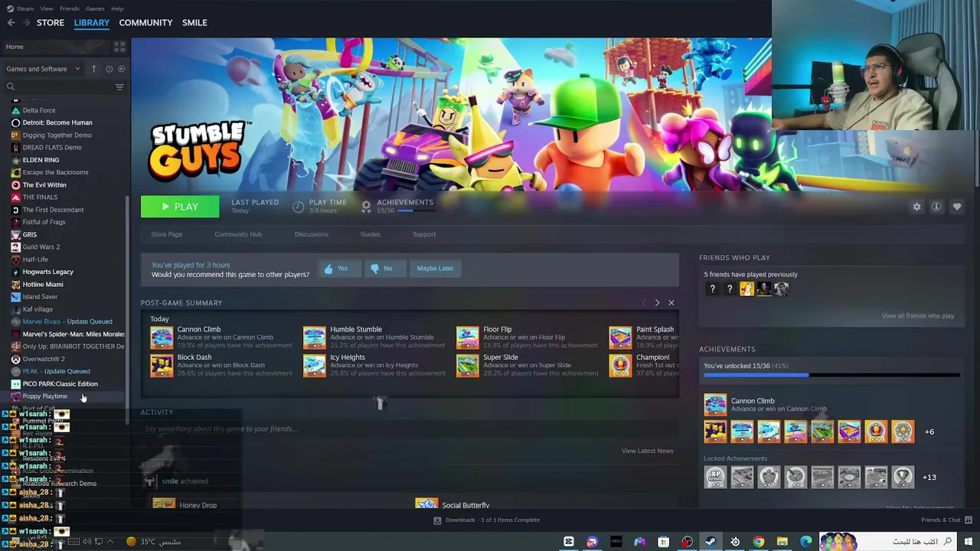Go to next post-game summary page
The height and width of the screenshot is (551, 980).
pos(657,303)
